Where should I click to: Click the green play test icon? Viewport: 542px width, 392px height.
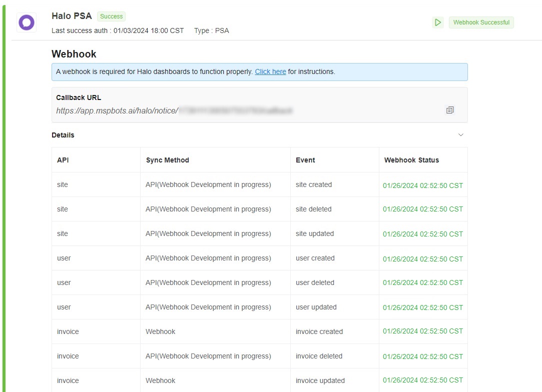click(x=438, y=22)
